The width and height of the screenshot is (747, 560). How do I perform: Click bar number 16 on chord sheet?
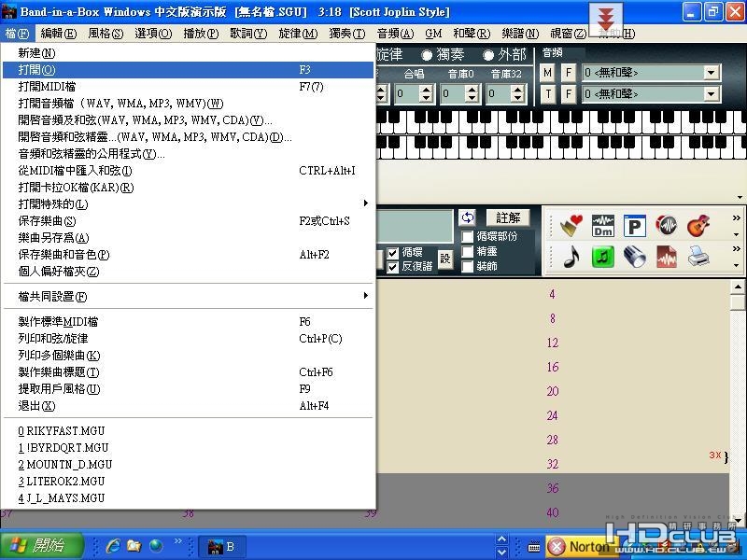553,367
